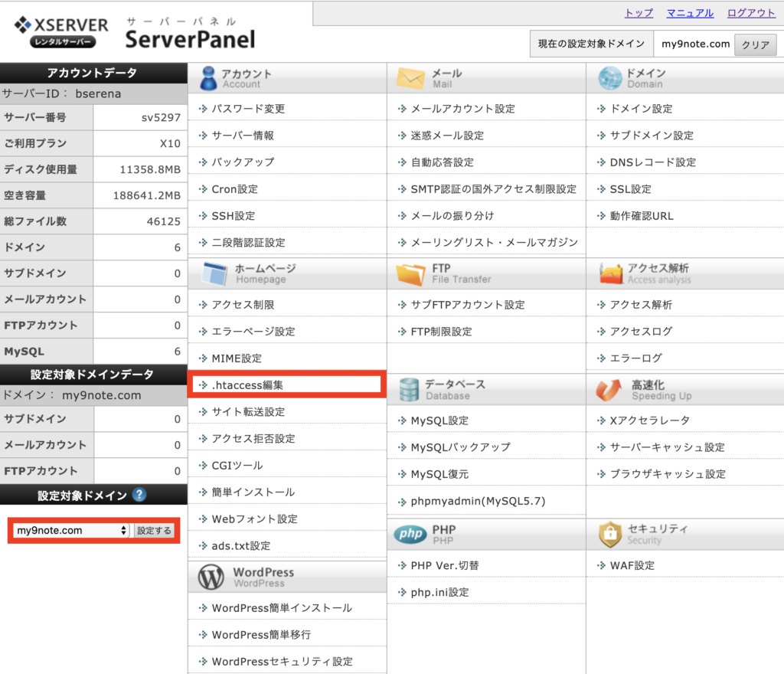Open 二段階認証設定
This screenshot has height=674, width=784.
tap(248, 243)
